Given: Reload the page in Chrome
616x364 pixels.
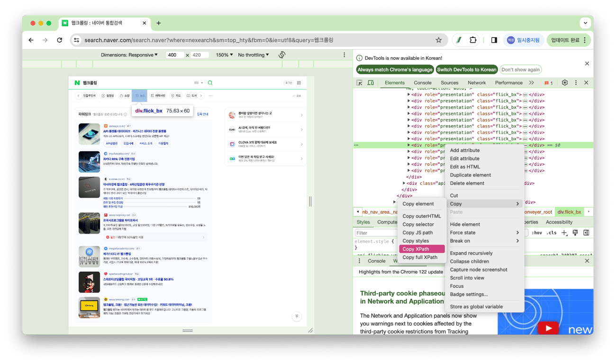Looking at the screenshot, I should coord(60,40).
